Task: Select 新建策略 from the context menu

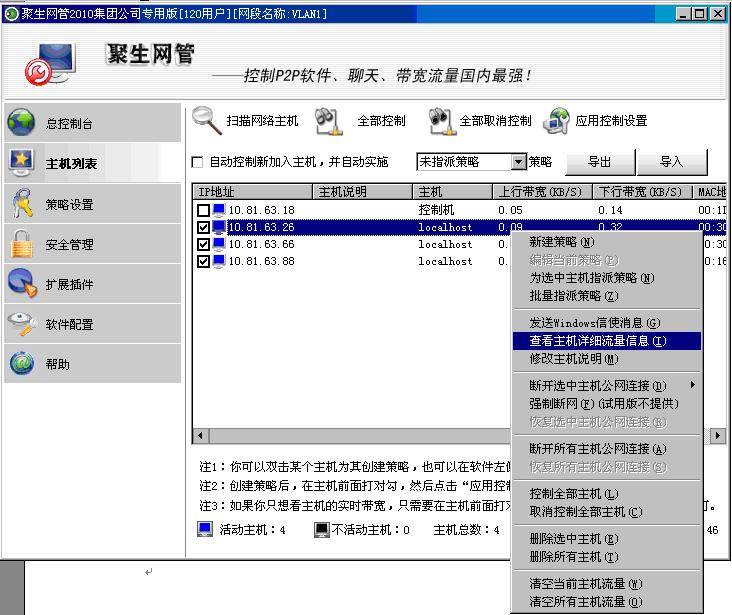Action: pyautogui.click(x=561, y=242)
